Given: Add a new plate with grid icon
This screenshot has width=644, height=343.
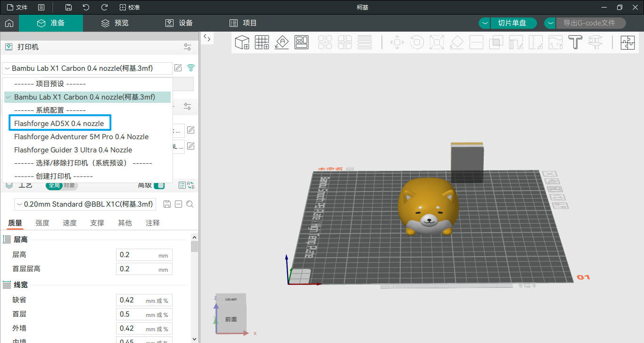Looking at the screenshot, I should (262, 42).
